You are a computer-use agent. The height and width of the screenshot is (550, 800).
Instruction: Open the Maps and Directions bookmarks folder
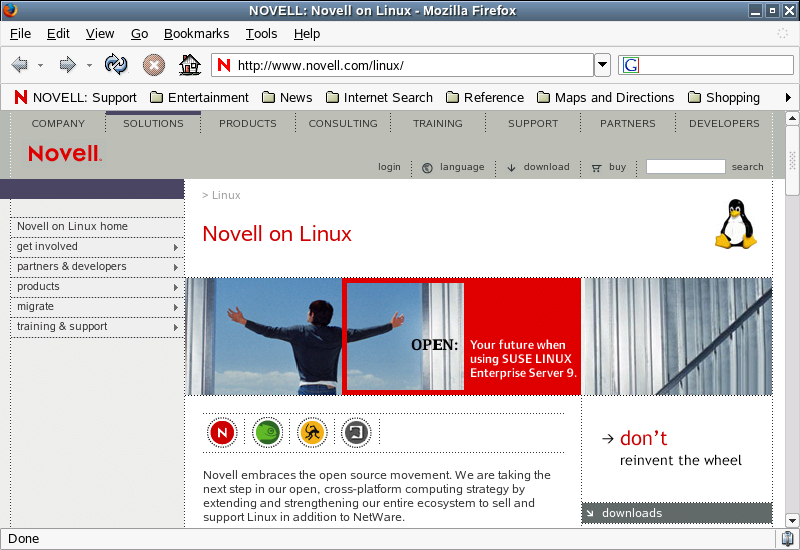tap(606, 97)
